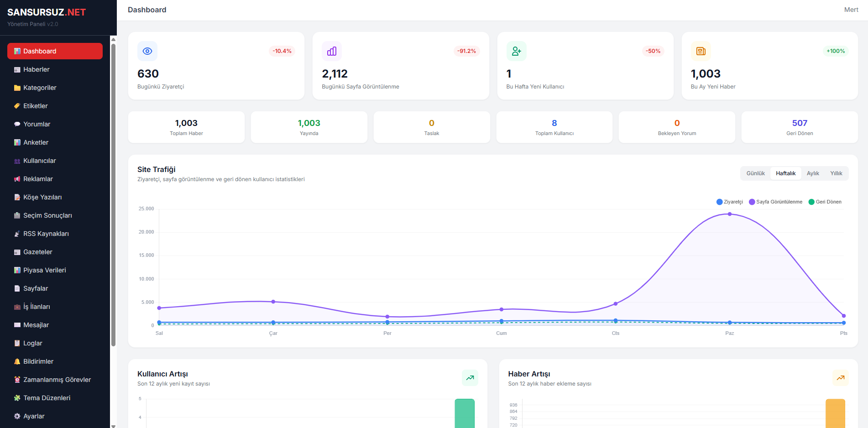Image resolution: width=868 pixels, height=428 pixels.
Task: Open the Dashboard menu item
Action: coord(55,51)
